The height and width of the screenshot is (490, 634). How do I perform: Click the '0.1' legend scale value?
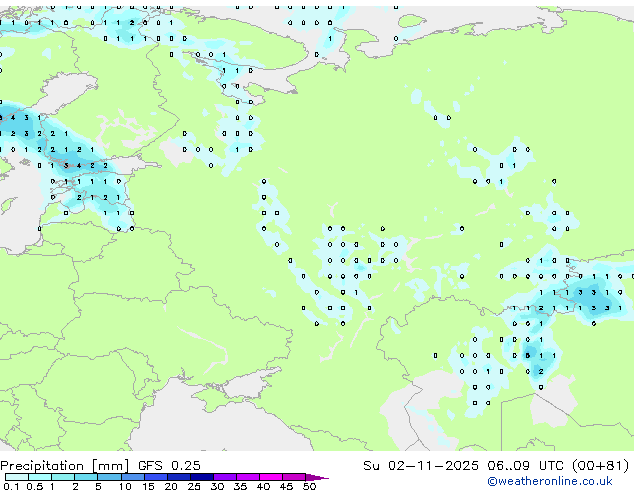tap(11, 486)
